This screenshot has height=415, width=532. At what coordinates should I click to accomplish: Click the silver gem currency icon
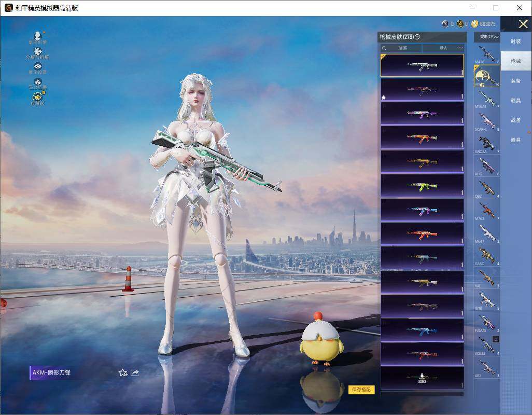click(445, 24)
